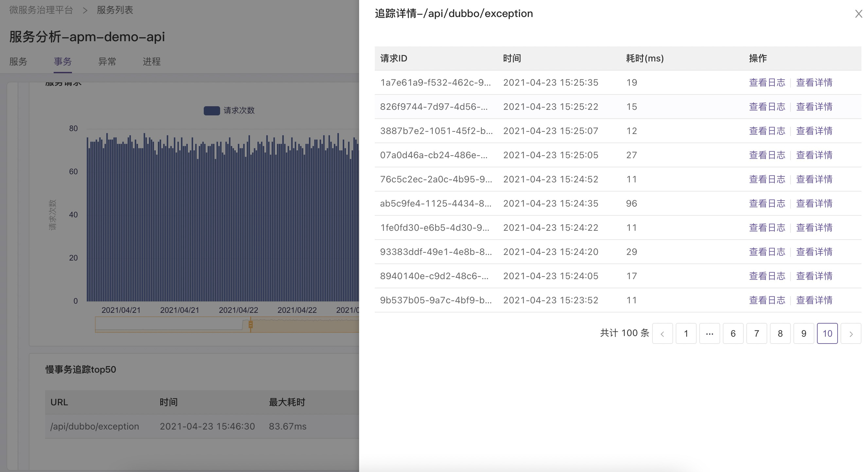The image size is (868, 472).
Task: Switch to the 服务 tab
Action: [18, 61]
